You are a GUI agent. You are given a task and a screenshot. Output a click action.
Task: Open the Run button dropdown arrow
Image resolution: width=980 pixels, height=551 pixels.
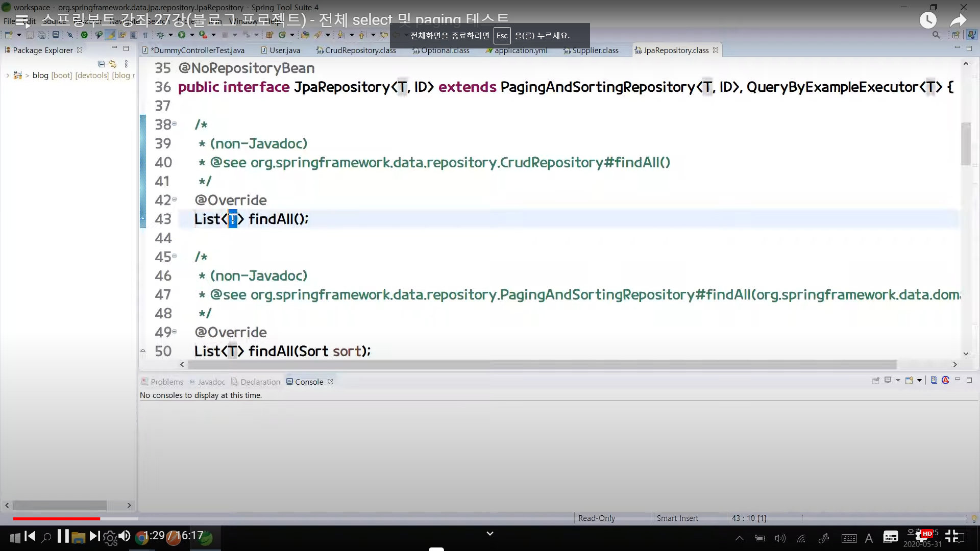(x=192, y=35)
